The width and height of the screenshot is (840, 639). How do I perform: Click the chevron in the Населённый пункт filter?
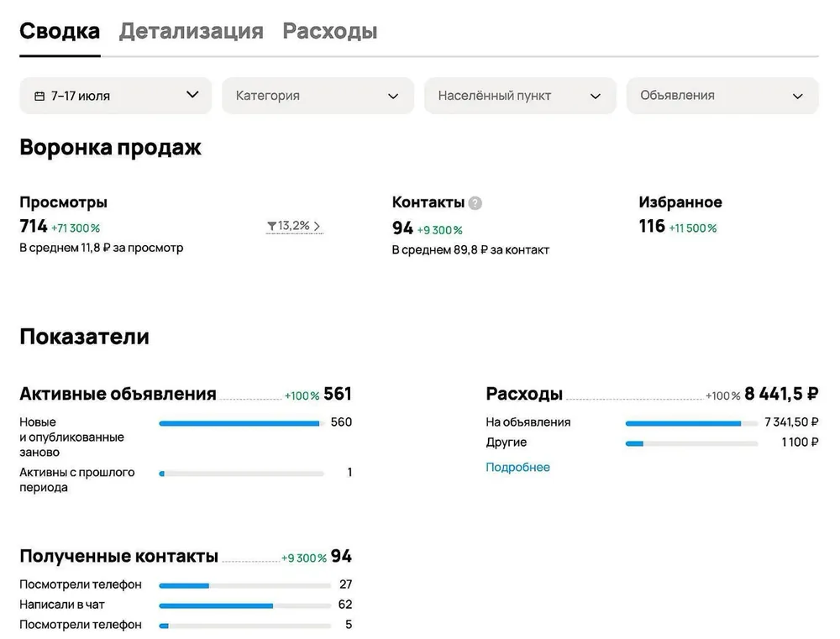596,97
